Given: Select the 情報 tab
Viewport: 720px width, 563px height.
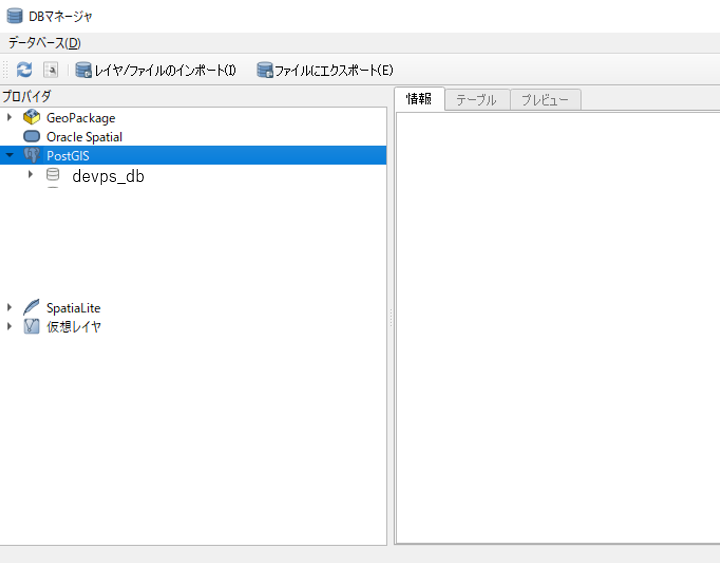Looking at the screenshot, I should [419, 99].
